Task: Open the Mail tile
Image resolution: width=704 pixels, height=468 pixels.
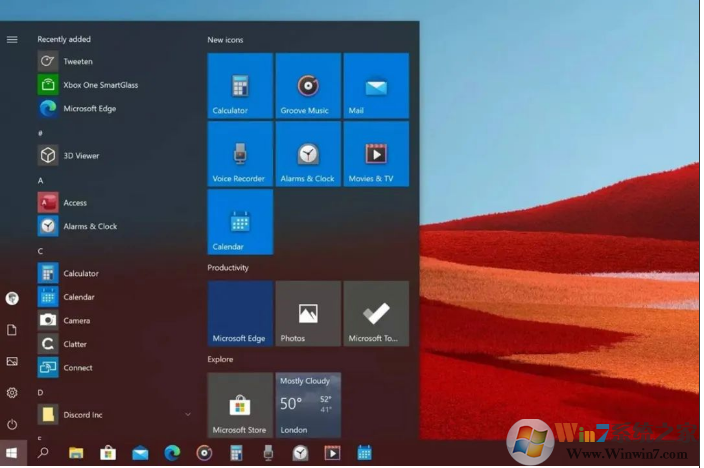Action: coord(376,86)
